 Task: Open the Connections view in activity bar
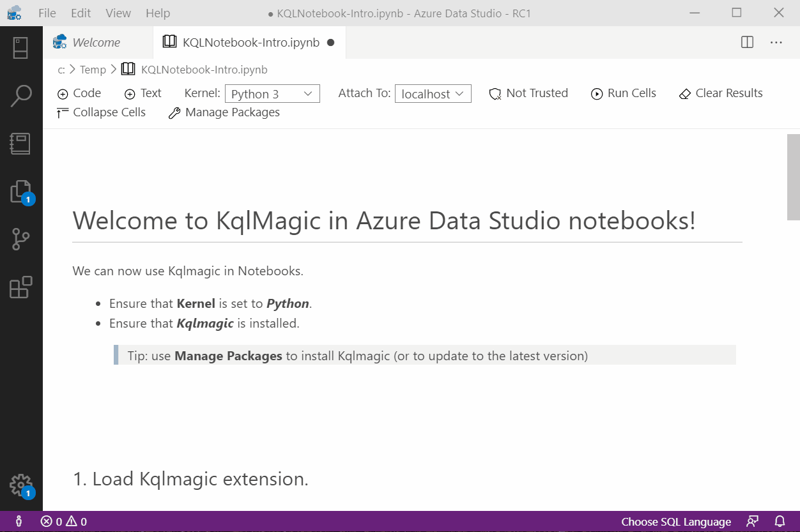click(x=20, y=48)
